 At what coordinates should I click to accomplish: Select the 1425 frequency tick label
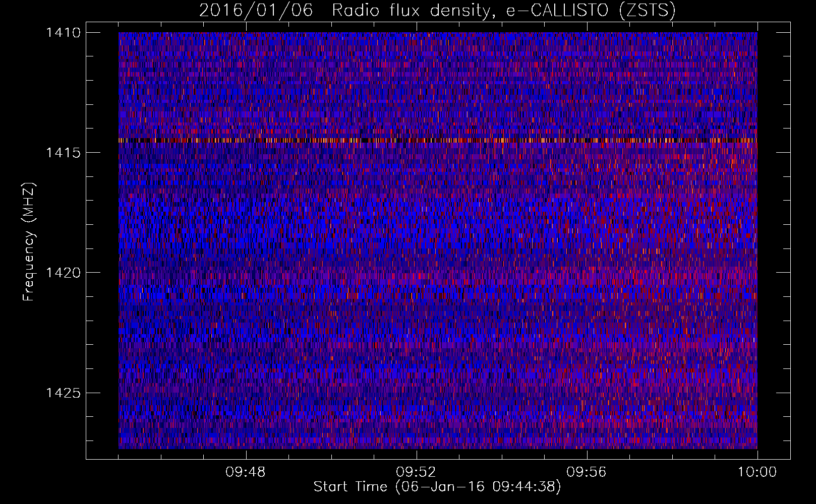63,393
